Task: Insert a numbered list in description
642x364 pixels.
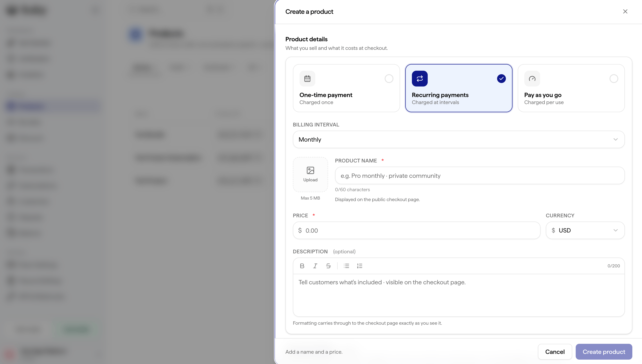Action: [359, 266]
